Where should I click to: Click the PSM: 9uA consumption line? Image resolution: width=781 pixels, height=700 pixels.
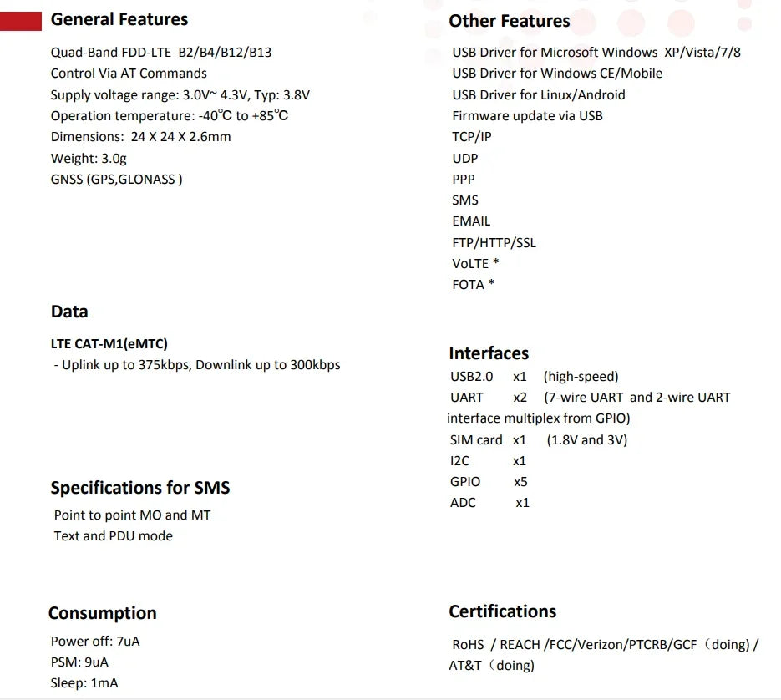tap(79, 662)
